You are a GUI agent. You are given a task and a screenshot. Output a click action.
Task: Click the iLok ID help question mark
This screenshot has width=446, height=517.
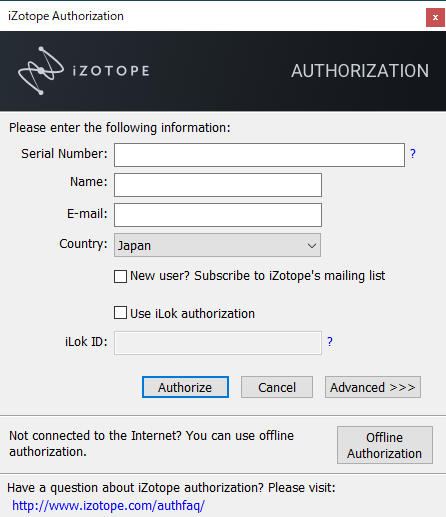click(330, 342)
